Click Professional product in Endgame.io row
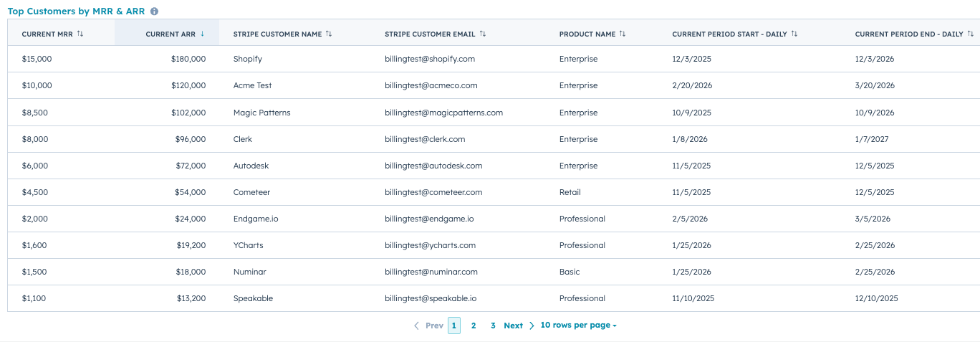The width and height of the screenshot is (980, 342). pos(582,219)
